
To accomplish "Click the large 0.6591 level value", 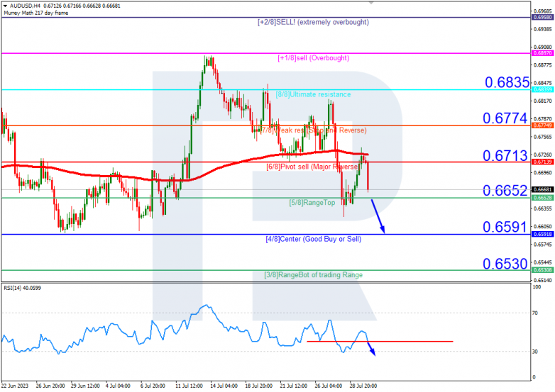I will [x=505, y=227].
